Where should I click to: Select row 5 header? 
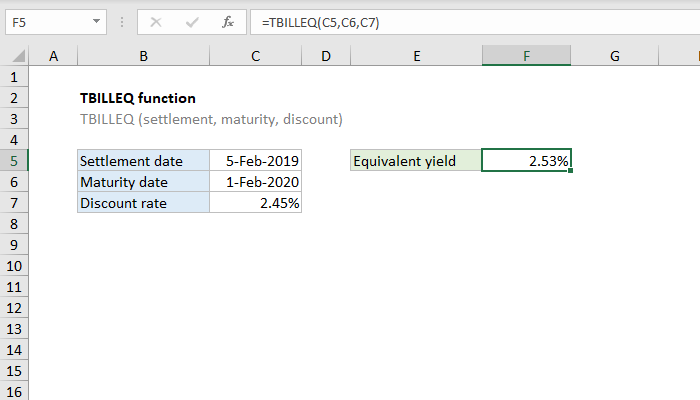(x=14, y=161)
